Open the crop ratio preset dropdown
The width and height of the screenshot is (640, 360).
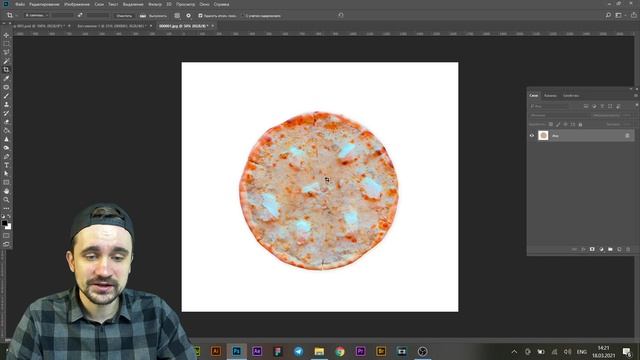(36, 16)
